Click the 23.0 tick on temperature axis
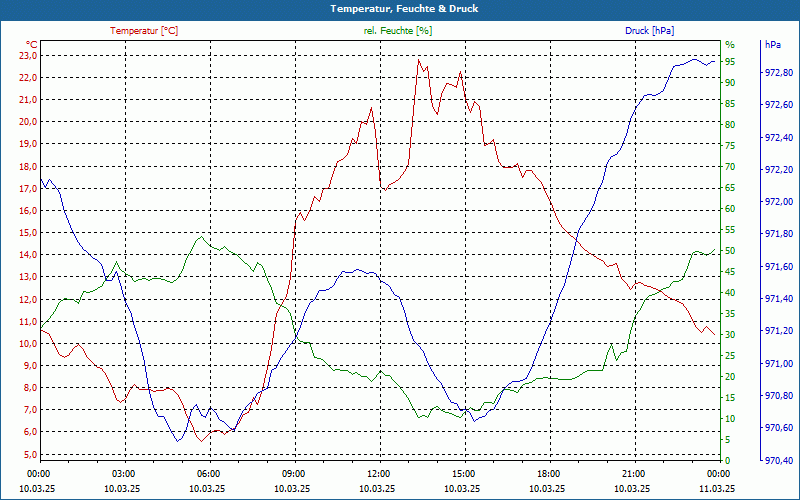Screen dimensions: 800x500 click(x=27, y=55)
